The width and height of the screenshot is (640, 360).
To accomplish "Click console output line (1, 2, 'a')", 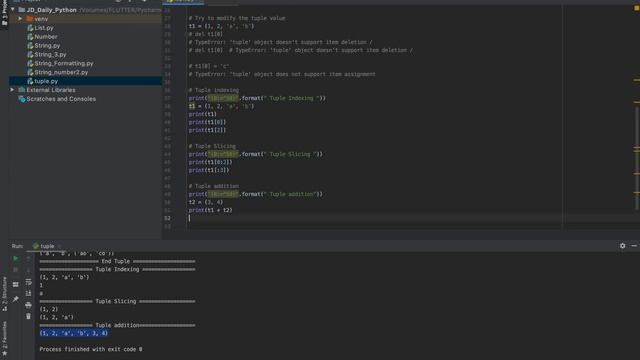I will 57,317.
